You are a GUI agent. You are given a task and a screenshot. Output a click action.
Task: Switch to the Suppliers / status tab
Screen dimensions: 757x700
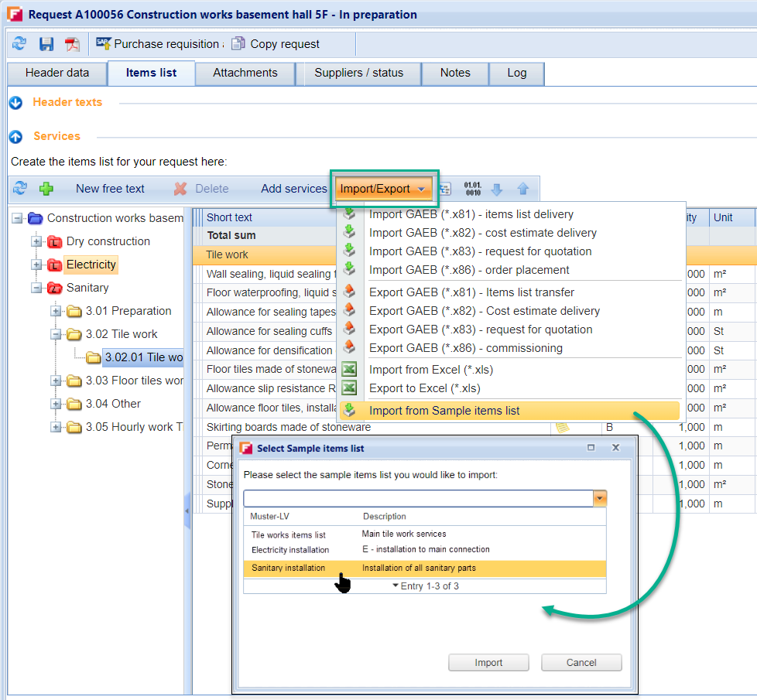[x=358, y=73]
